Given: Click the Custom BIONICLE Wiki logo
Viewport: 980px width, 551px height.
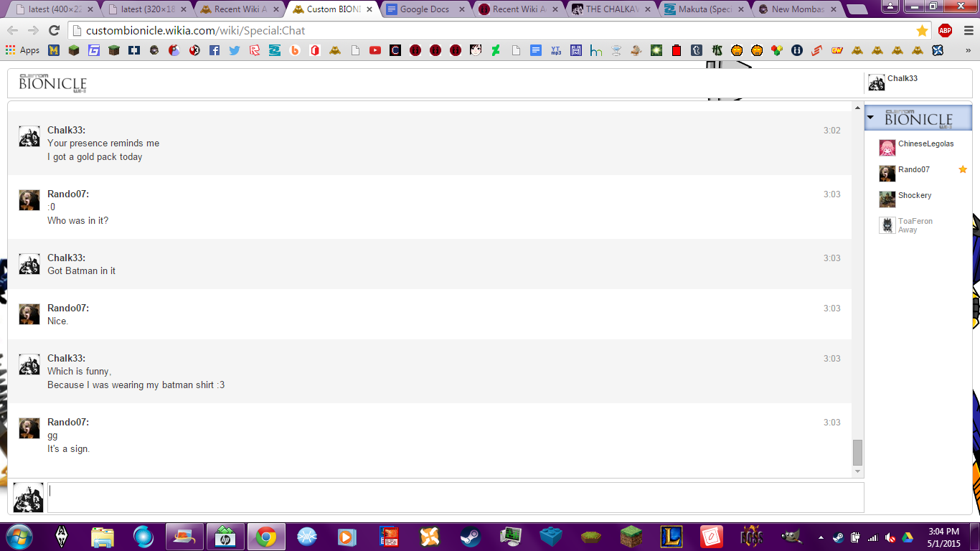Looking at the screenshot, I should [52, 83].
